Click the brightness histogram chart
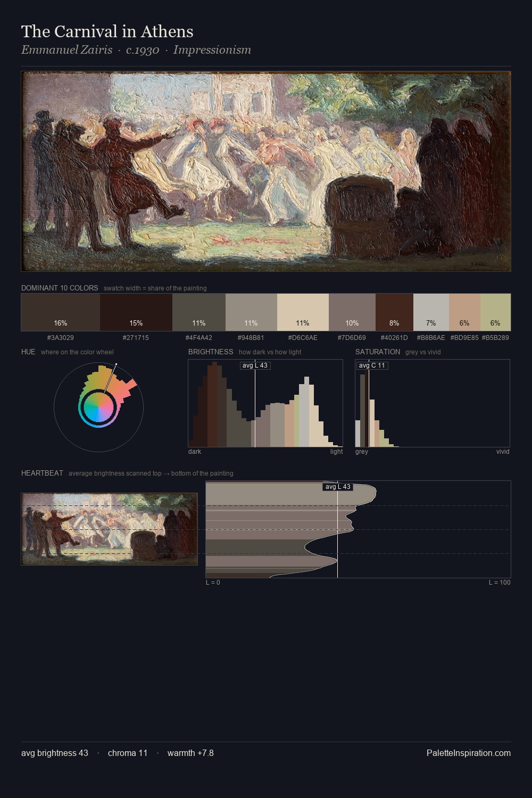 coord(265,403)
